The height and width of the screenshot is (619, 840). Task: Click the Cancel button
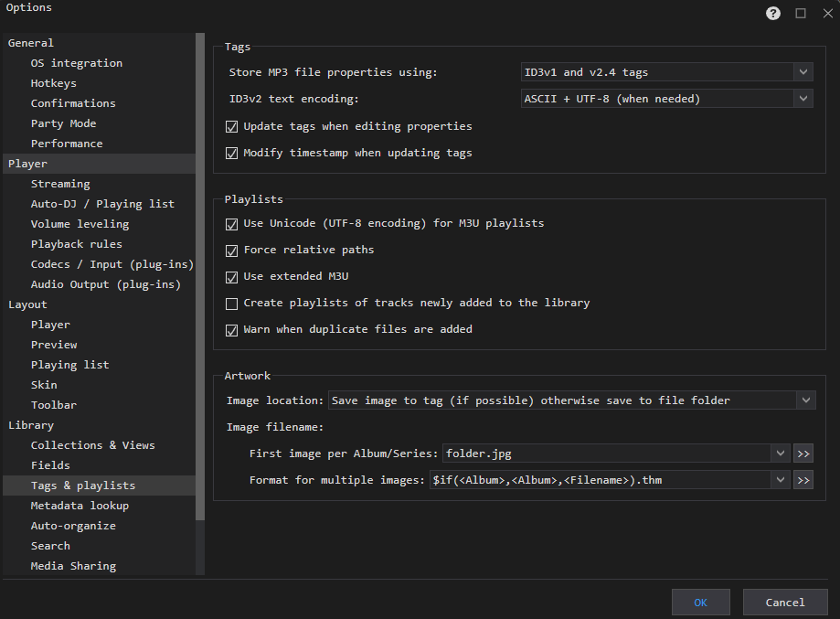coord(785,603)
